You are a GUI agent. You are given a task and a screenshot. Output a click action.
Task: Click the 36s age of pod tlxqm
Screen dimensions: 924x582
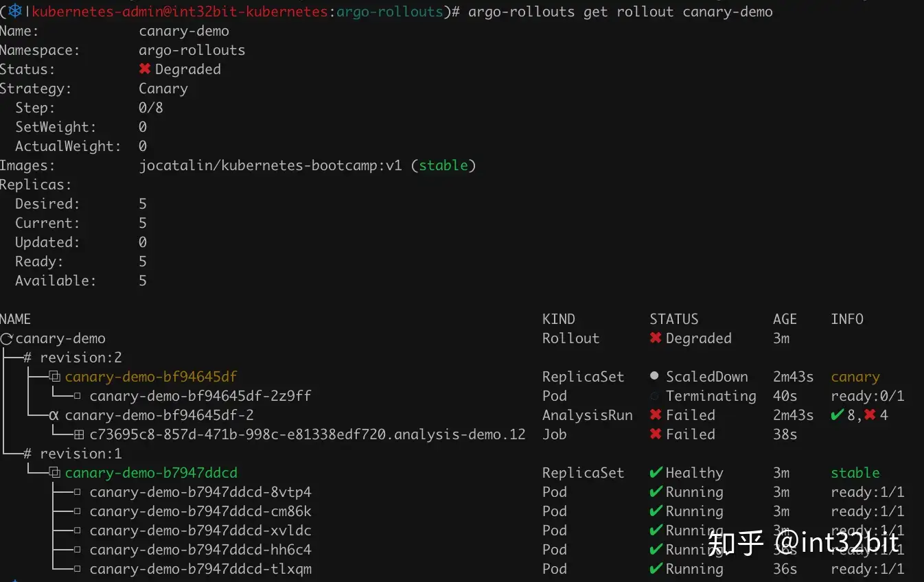(785, 569)
